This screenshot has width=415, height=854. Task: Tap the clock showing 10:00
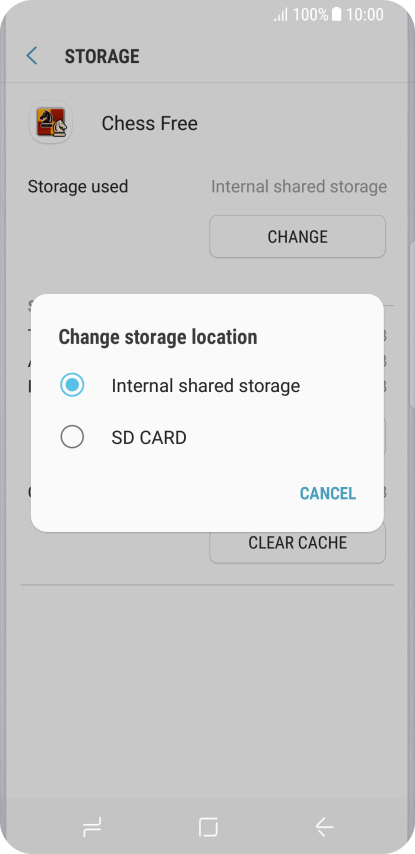tap(365, 15)
